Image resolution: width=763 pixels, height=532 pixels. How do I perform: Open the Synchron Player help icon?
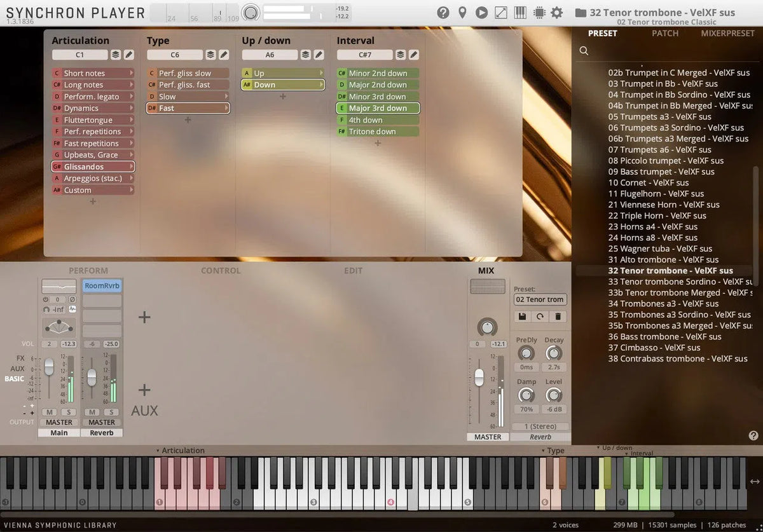pyautogui.click(x=443, y=11)
